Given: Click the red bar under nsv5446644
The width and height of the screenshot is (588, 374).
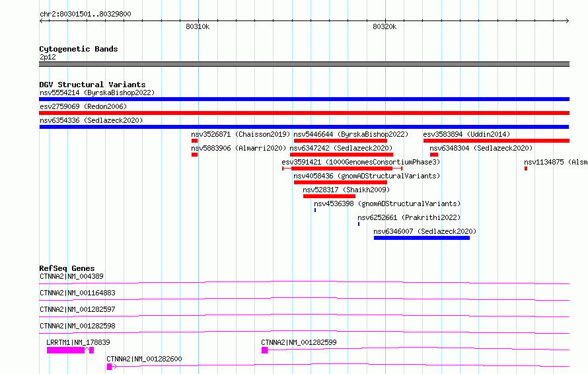Looking at the screenshot, I should [x=340, y=141].
